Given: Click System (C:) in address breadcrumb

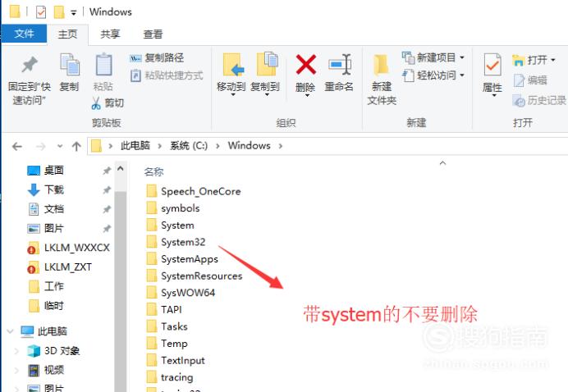Looking at the screenshot, I should [189, 146].
